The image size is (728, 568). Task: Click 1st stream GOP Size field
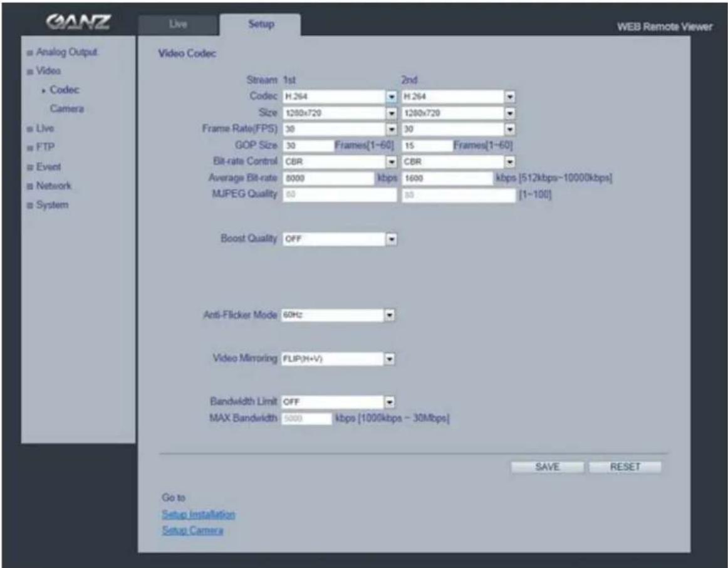308,145
